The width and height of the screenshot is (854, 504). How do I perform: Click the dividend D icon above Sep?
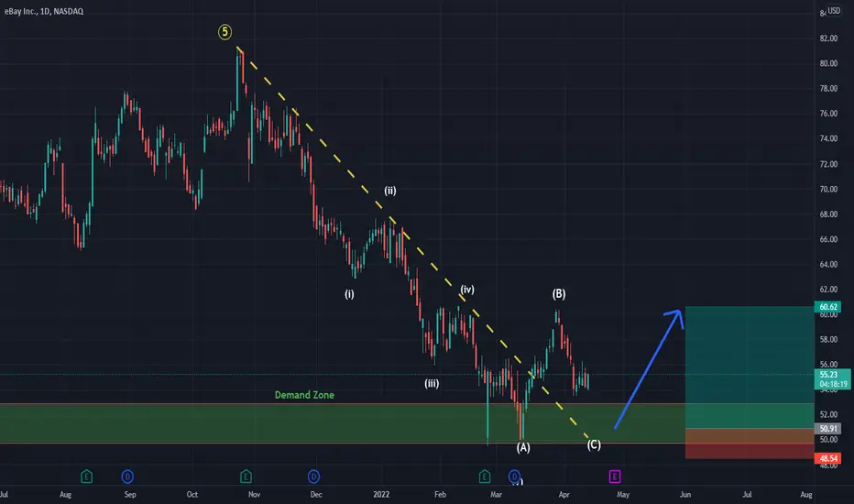click(126, 477)
